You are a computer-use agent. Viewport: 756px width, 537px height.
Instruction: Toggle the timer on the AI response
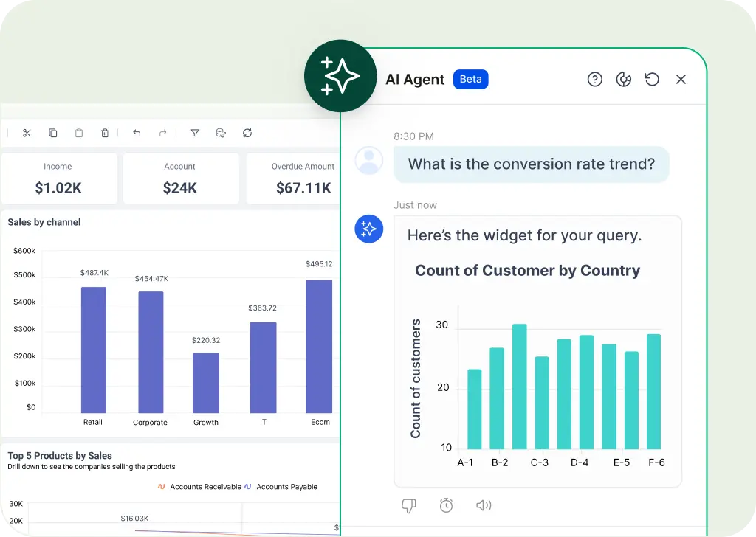pyautogui.click(x=446, y=506)
